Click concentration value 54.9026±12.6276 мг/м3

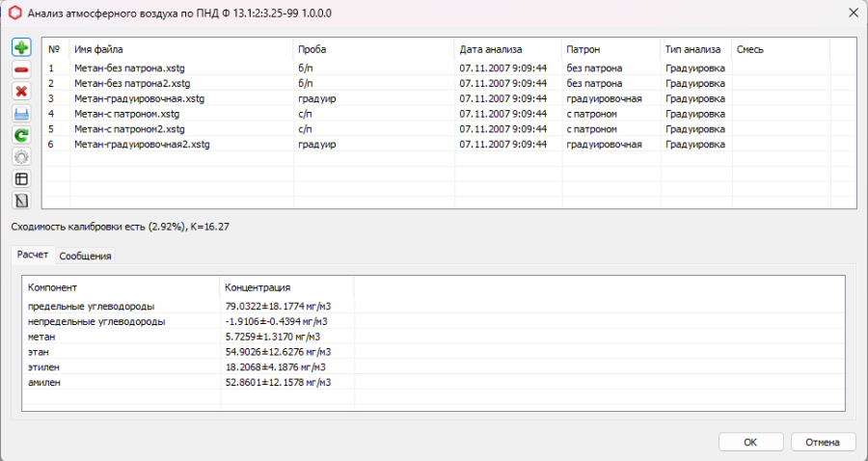tap(279, 352)
